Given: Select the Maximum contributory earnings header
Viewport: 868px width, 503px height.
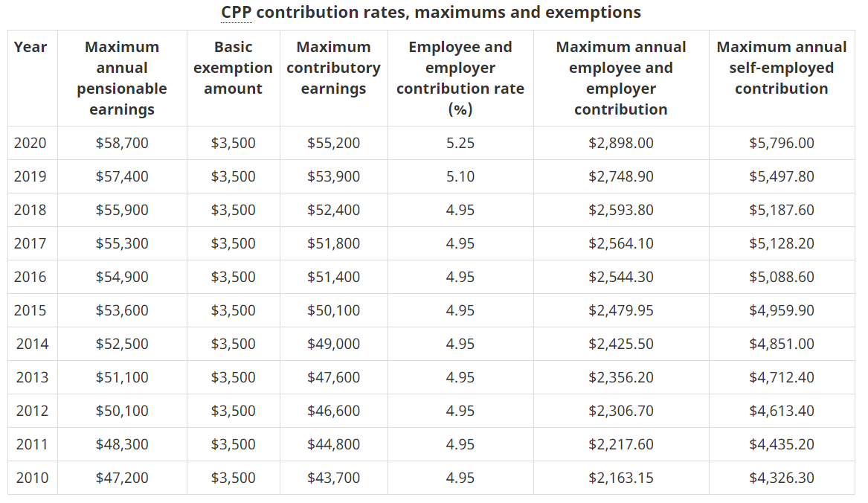Looking at the screenshot, I should coord(333,68).
